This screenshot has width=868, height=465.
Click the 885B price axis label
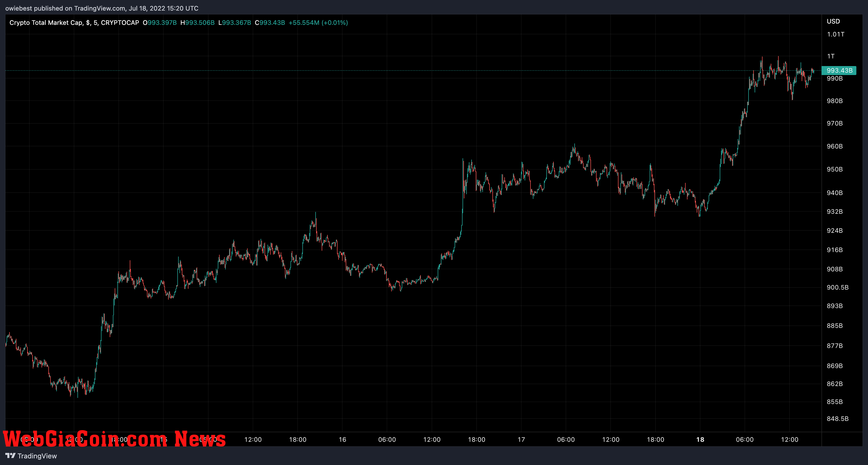(x=835, y=325)
